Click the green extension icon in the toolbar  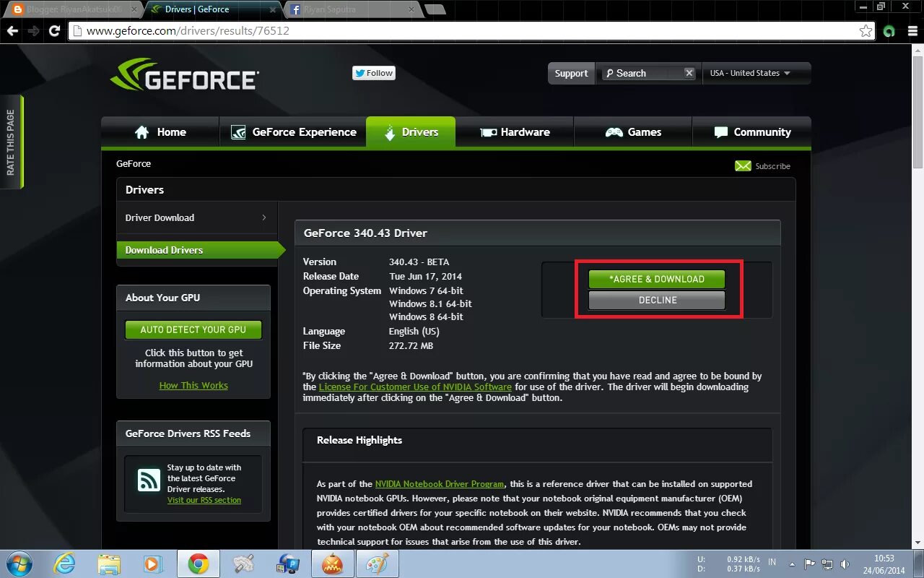889,31
